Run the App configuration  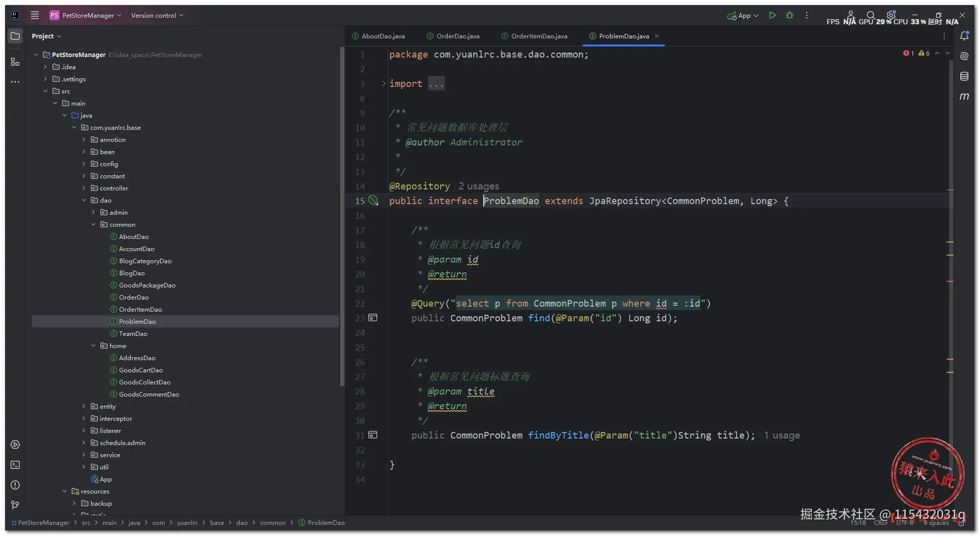coord(772,15)
